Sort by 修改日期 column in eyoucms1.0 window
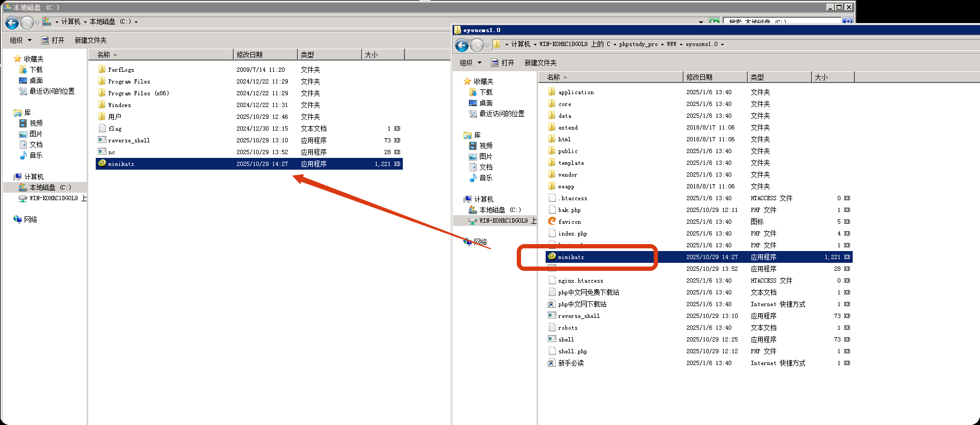The width and height of the screenshot is (980, 425). (x=699, y=77)
